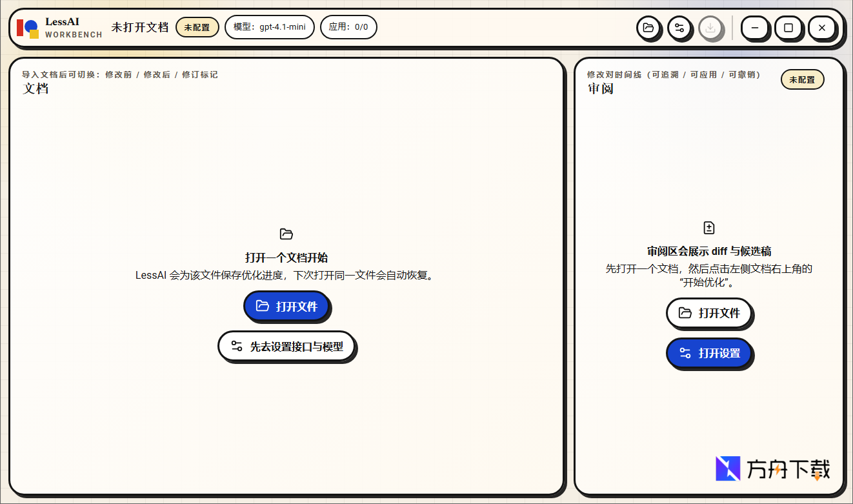
Task: Switch document view to 修改后
Action: tap(157, 74)
